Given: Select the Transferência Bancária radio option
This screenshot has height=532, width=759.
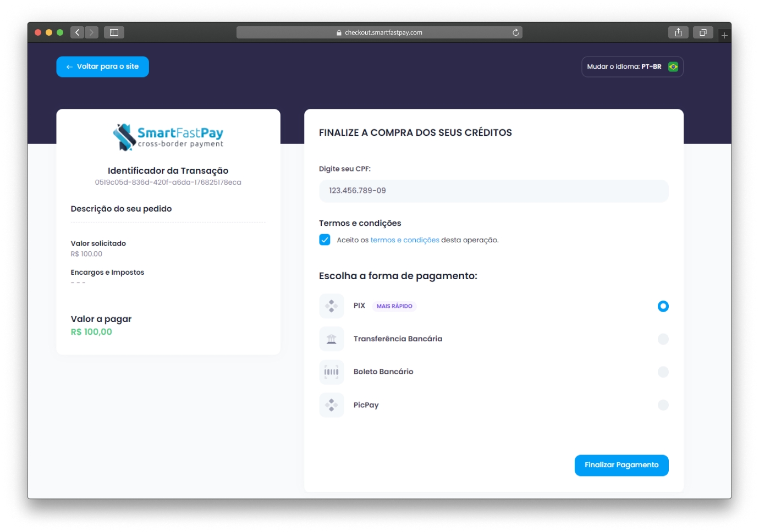Looking at the screenshot, I should coord(663,339).
